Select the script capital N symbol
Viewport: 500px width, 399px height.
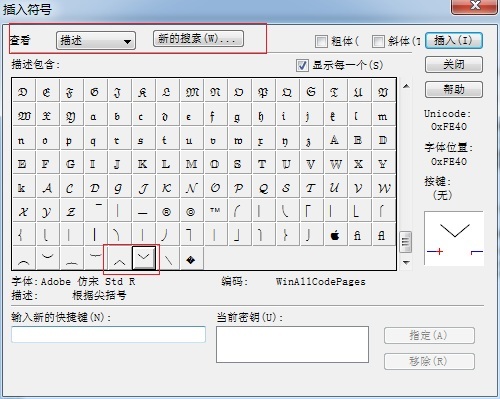point(191,188)
